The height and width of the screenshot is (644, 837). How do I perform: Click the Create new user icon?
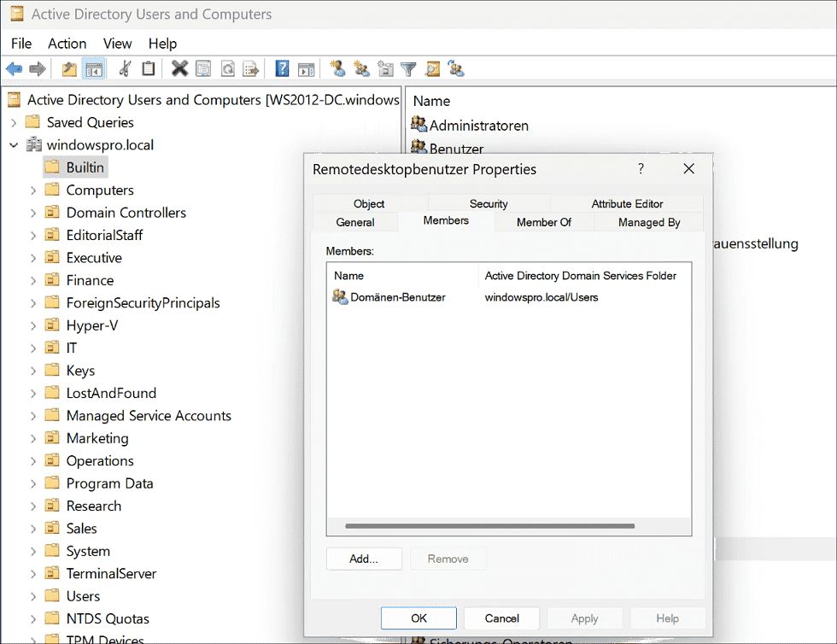pos(337,69)
